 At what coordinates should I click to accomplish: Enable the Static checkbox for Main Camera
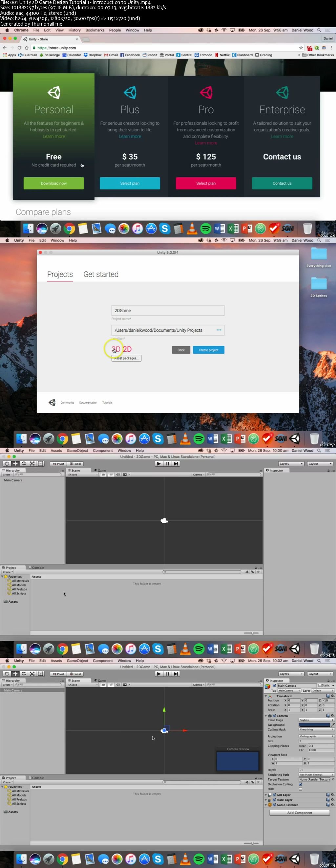coord(320,685)
